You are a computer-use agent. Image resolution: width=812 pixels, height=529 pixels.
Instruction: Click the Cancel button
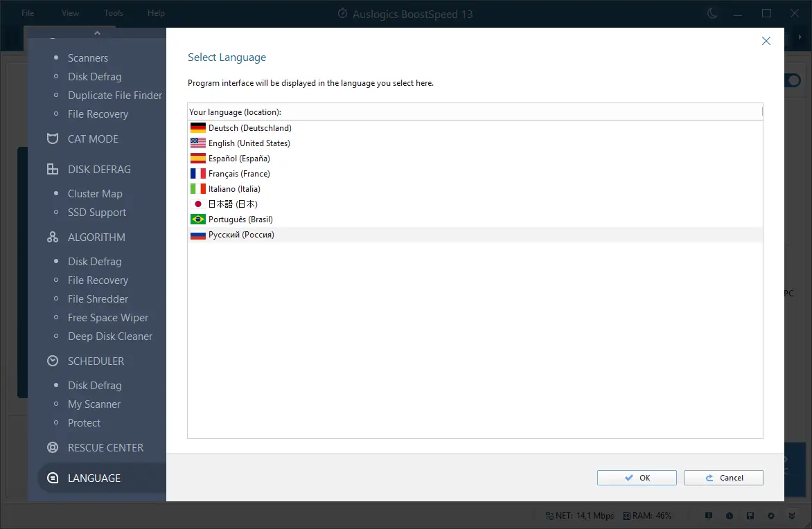point(723,478)
